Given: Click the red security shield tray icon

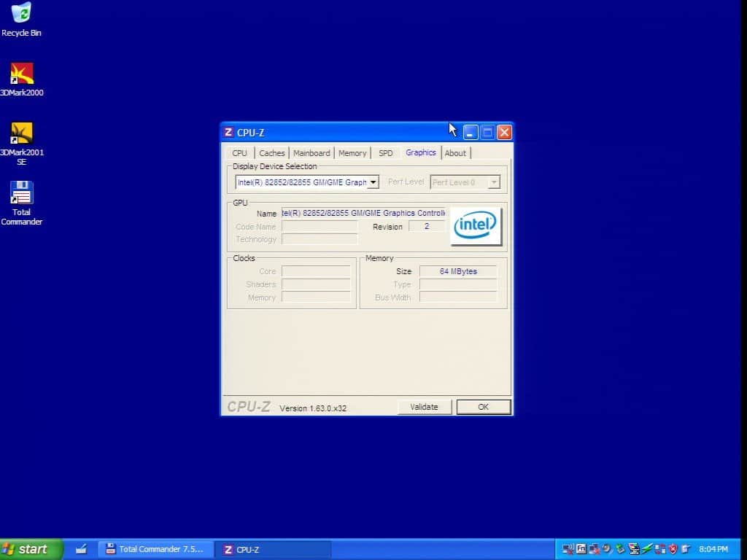Looking at the screenshot, I should pyautogui.click(x=673, y=549).
